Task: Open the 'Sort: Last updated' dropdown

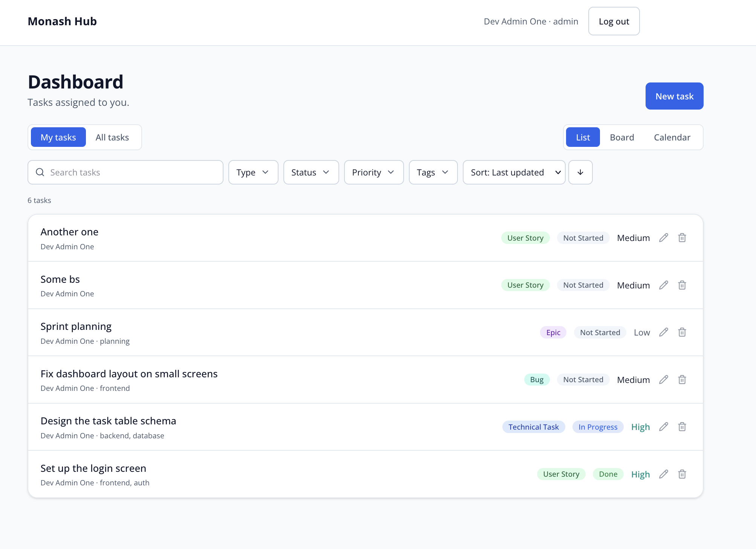Action: [x=514, y=172]
